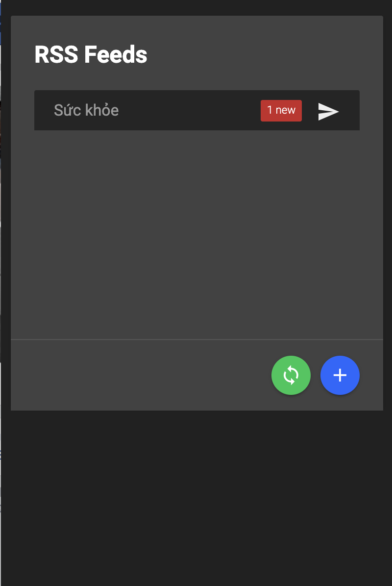Click the RSS Feeds heading
The height and width of the screenshot is (586, 392).
click(91, 55)
